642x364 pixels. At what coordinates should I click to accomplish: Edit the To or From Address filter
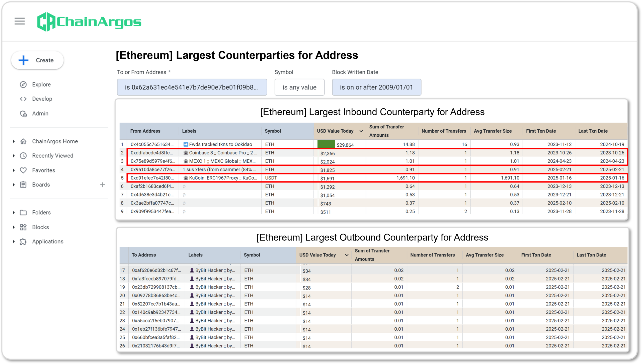click(x=192, y=87)
